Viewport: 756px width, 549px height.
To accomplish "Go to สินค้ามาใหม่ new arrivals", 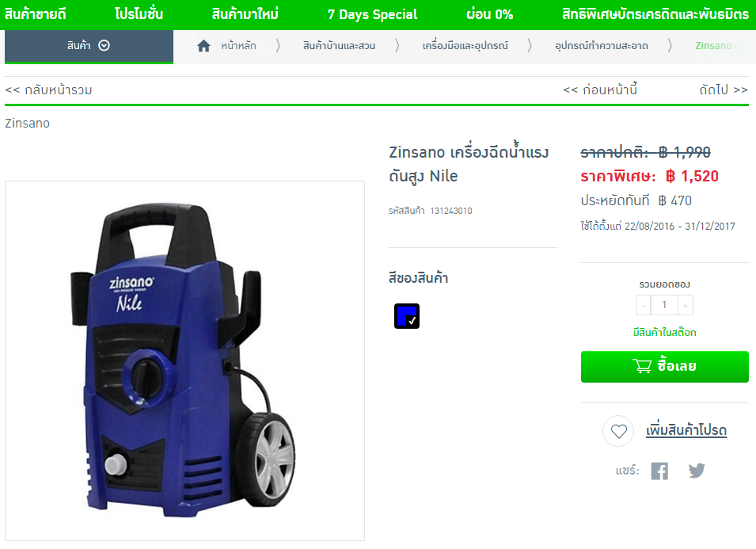I will click(x=245, y=14).
